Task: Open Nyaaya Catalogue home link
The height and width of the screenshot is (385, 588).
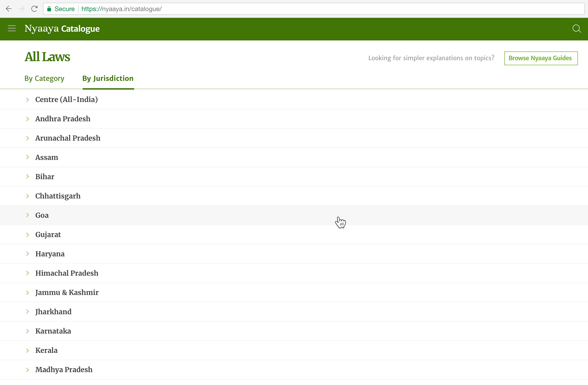Action: click(x=62, y=29)
